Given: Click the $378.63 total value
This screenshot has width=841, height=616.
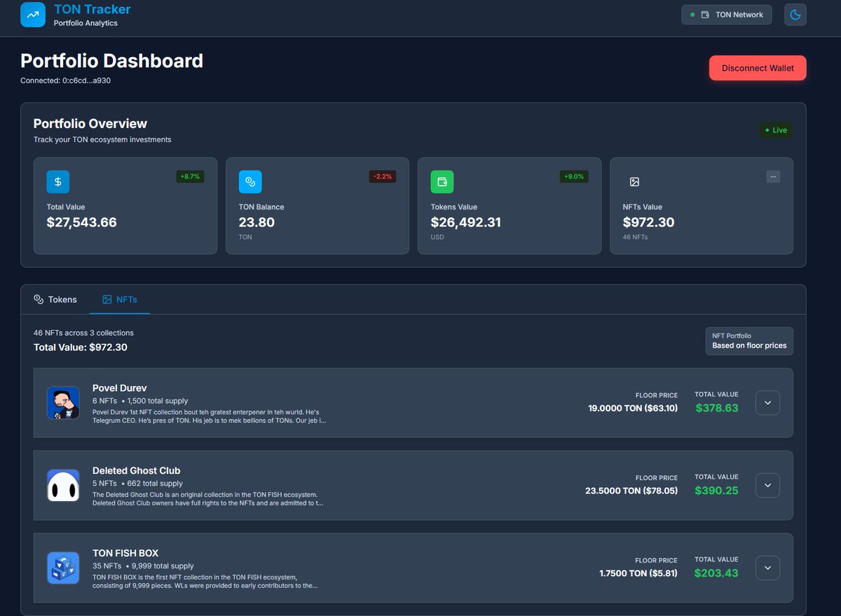Looking at the screenshot, I should pos(716,408).
